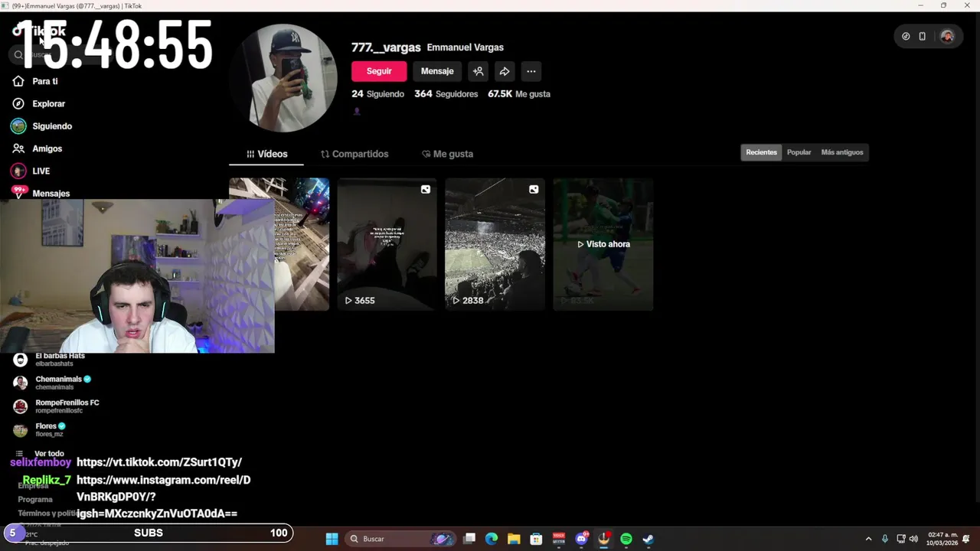980x551 pixels.
Task: Click the volume speaker tray icon
Action: [x=913, y=539]
